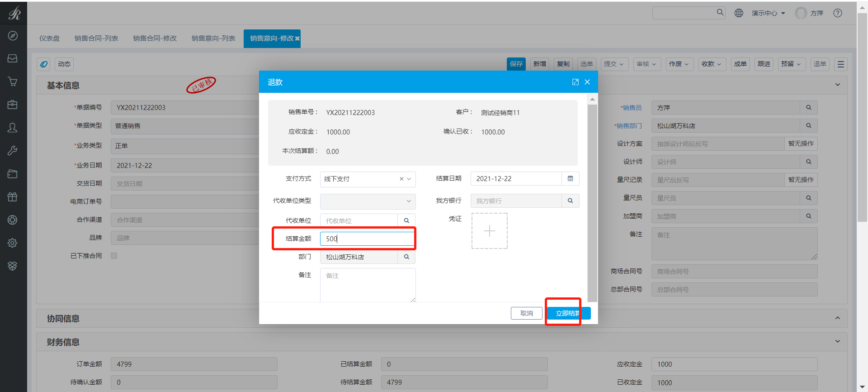The image size is (868, 392).
Task: Close the 销售意向-修改 tab
Action: pyautogui.click(x=297, y=39)
